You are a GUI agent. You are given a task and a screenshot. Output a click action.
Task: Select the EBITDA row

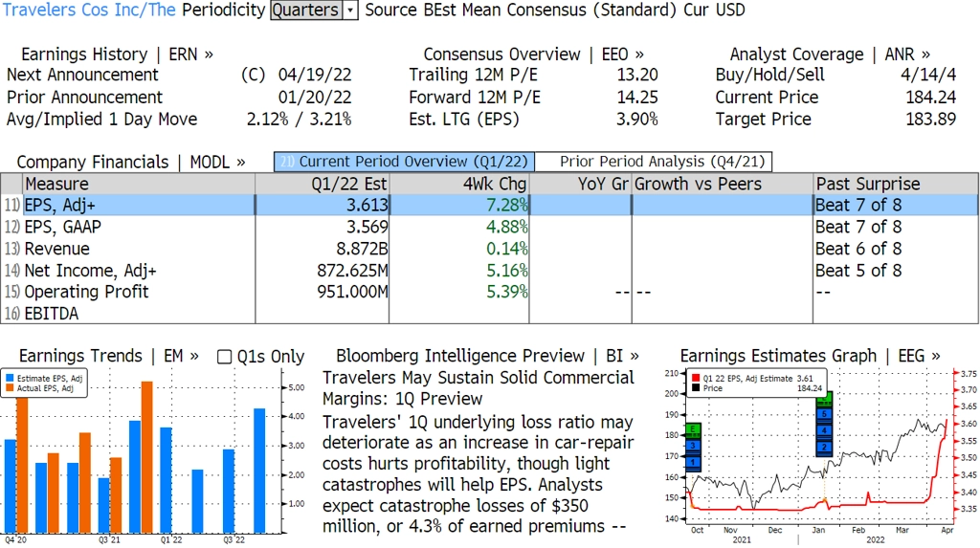pyautogui.click(x=489, y=313)
